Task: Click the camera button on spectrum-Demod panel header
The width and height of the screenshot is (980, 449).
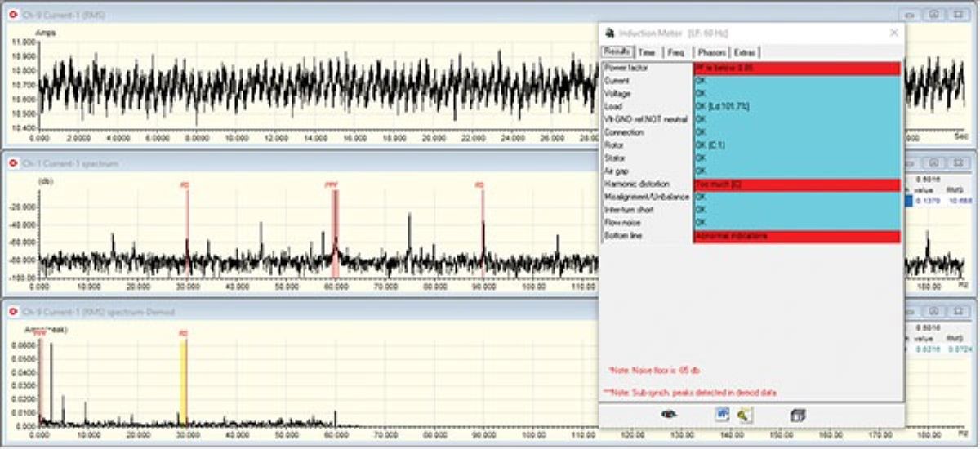Action: 935,312
